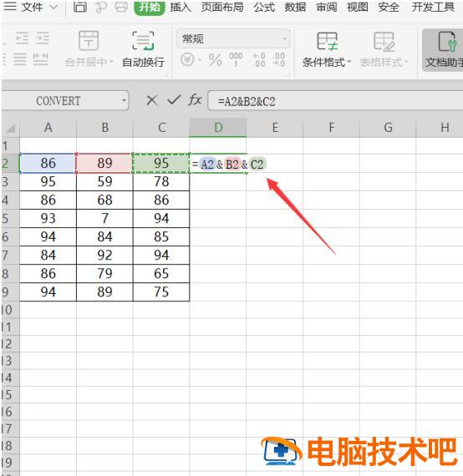Click cell A9 containing 94
463x476 pixels.
[48, 292]
